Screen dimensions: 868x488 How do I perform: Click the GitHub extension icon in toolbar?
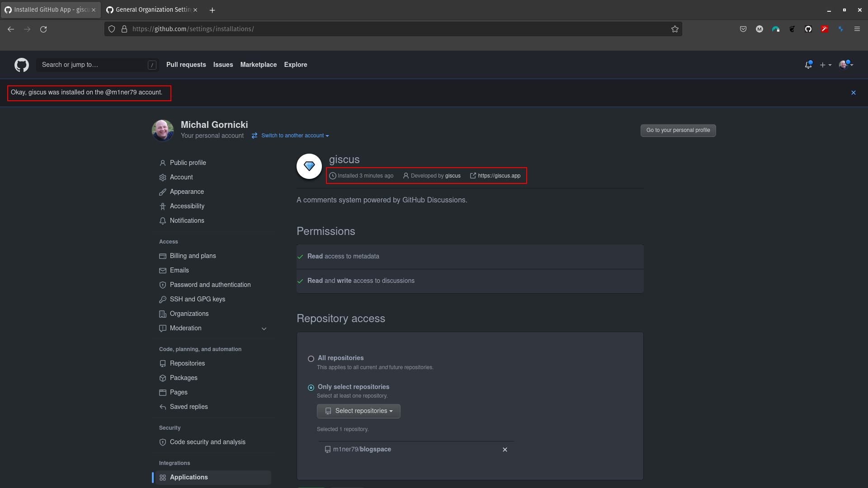[808, 29]
